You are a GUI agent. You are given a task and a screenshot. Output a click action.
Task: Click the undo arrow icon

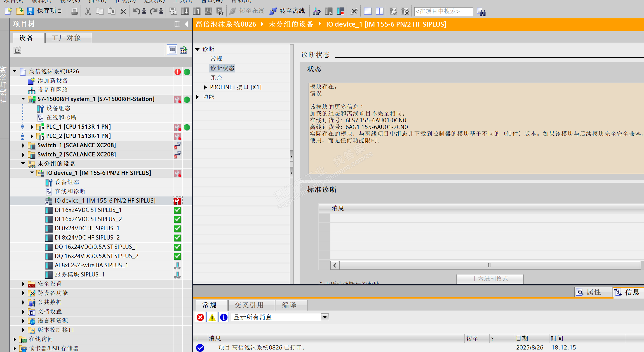(x=136, y=11)
